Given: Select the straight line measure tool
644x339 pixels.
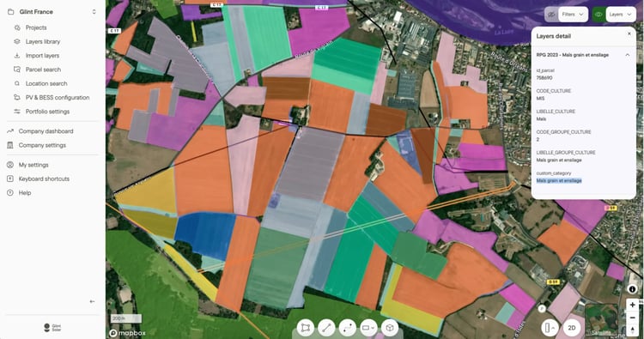Looking at the screenshot, I should click(326, 328).
